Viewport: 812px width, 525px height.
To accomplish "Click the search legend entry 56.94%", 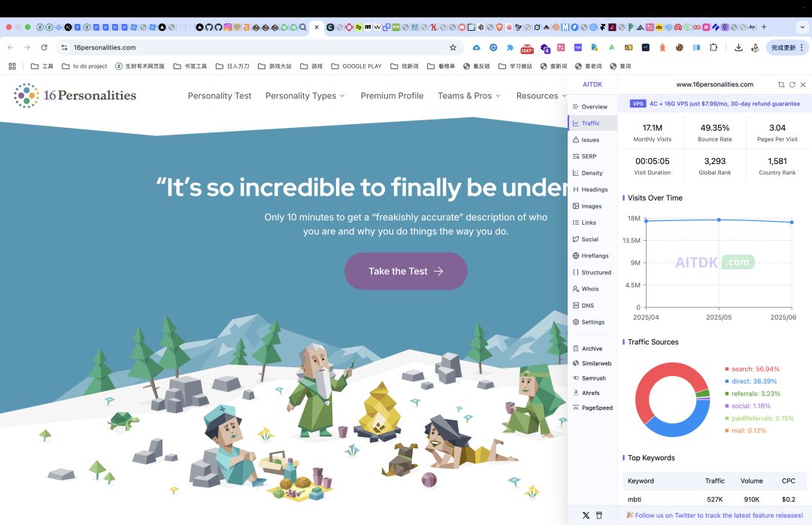I will [752, 369].
